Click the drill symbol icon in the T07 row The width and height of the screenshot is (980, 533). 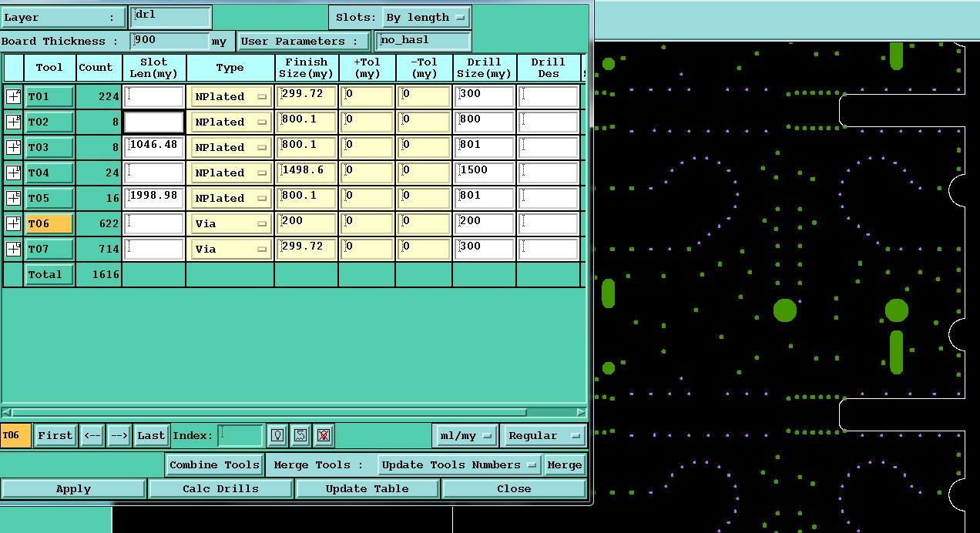14,249
